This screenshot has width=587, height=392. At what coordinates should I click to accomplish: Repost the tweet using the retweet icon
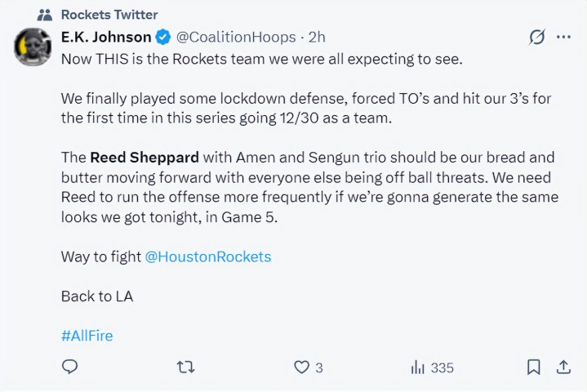pos(185,367)
